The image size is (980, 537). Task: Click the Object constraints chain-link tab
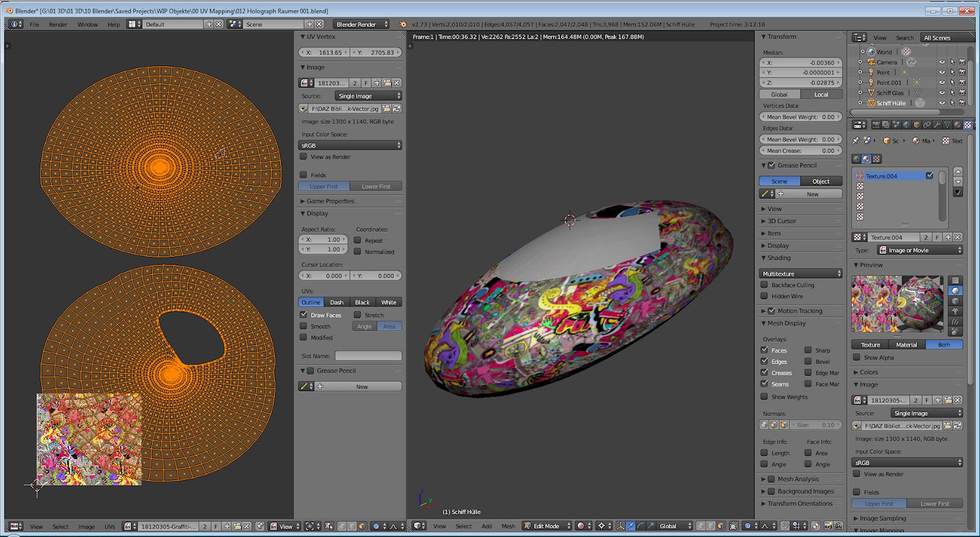[927, 124]
